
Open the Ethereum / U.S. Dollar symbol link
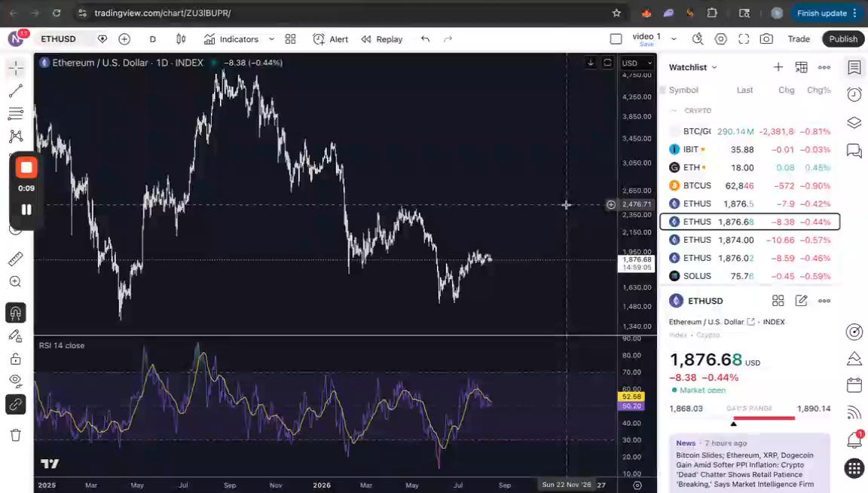click(x=711, y=322)
